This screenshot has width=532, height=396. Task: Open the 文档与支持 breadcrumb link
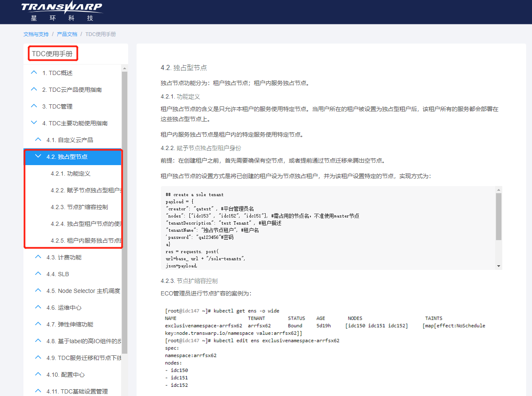point(36,34)
